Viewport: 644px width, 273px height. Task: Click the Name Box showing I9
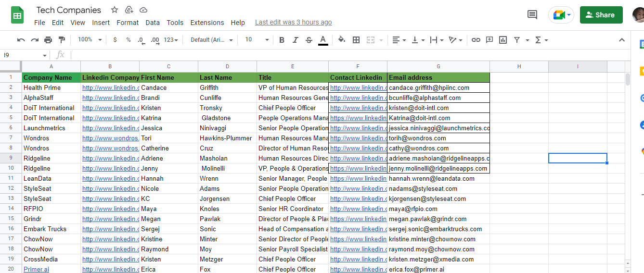[x=25, y=55]
